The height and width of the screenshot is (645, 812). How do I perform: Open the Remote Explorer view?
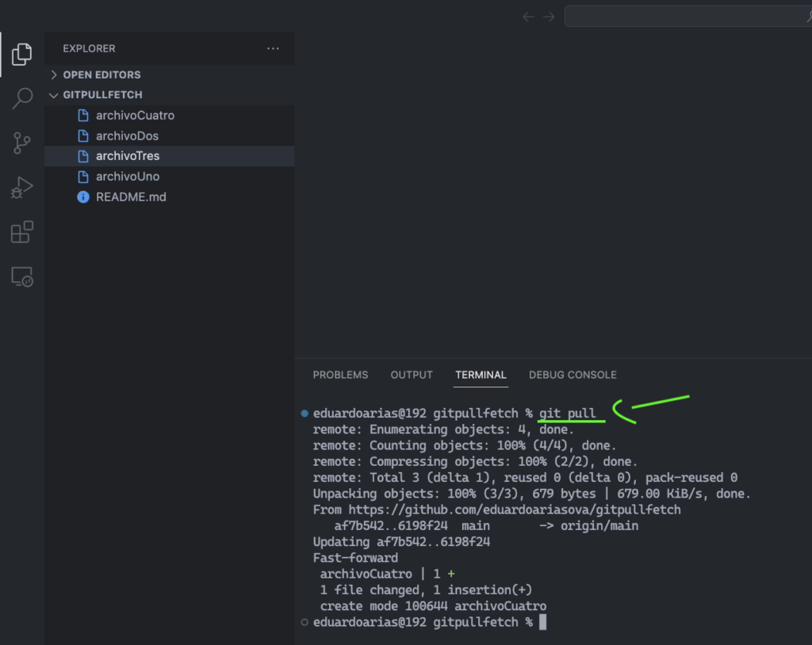click(x=21, y=277)
